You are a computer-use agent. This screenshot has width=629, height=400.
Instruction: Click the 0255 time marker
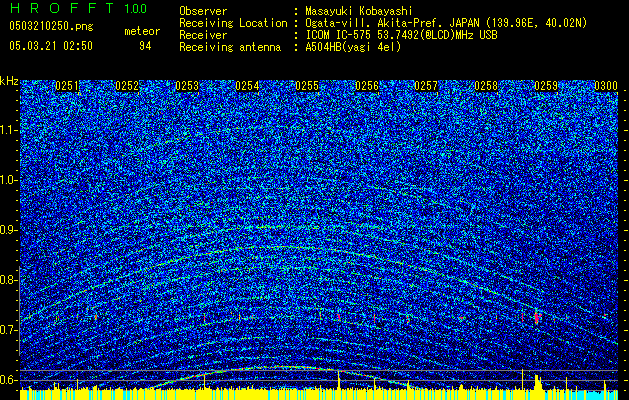coord(307,86)
